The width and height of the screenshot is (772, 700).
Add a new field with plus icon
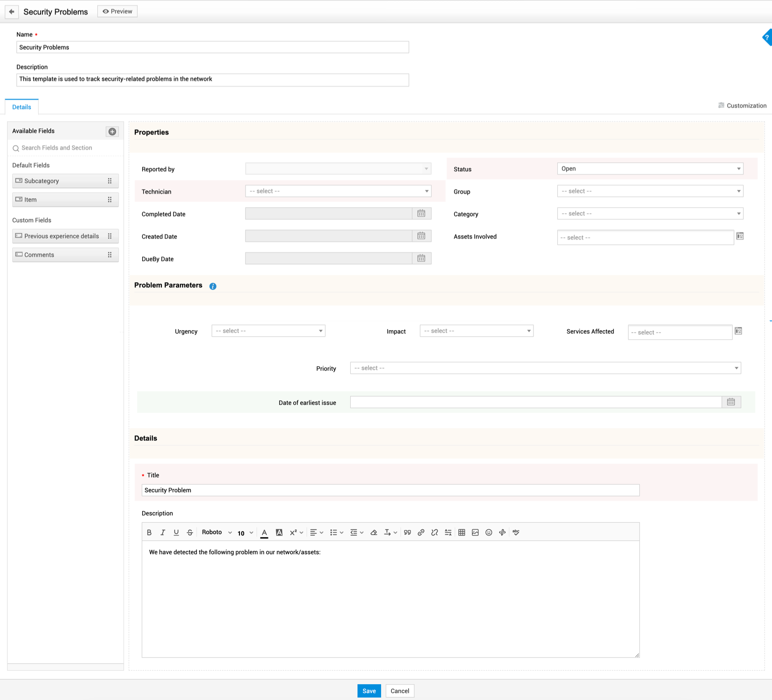(112, 131)
